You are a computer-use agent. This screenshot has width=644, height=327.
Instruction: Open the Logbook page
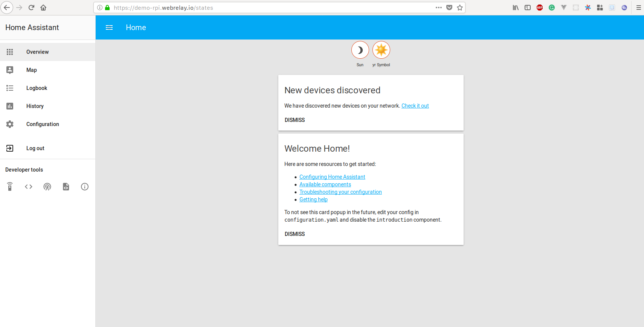coord(47,88)
